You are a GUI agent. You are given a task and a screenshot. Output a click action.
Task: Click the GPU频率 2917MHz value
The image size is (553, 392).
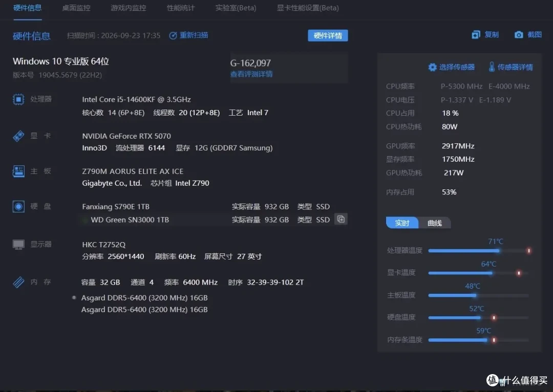(x=458, y=146)
